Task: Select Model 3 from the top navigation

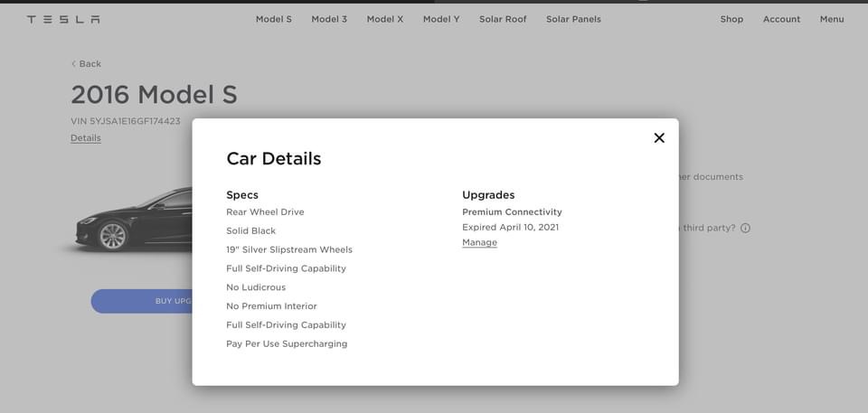Action: (x=329, y=19)
